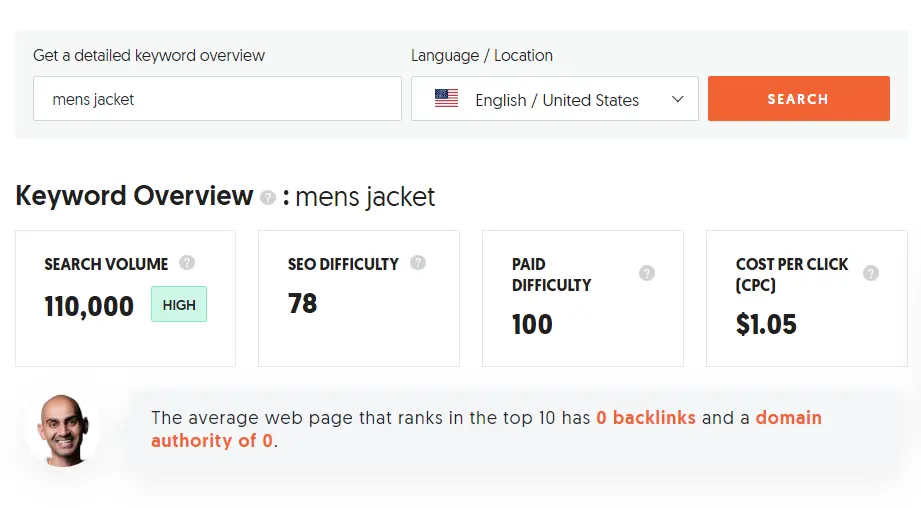Click help icon next to Keyword Overview
Image resolution: width=921 pixels, height=508 pixels.
point(268,198)
